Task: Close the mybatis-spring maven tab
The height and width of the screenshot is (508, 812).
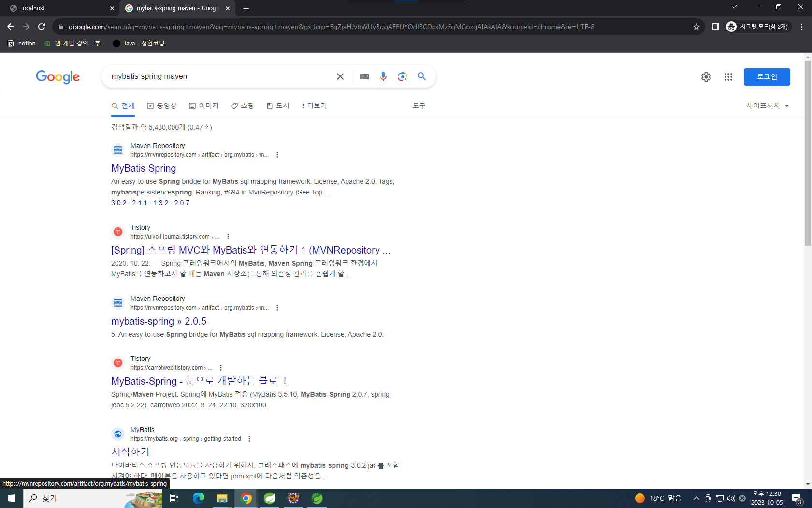Action: pyautogui.click(x=228, y=8)
